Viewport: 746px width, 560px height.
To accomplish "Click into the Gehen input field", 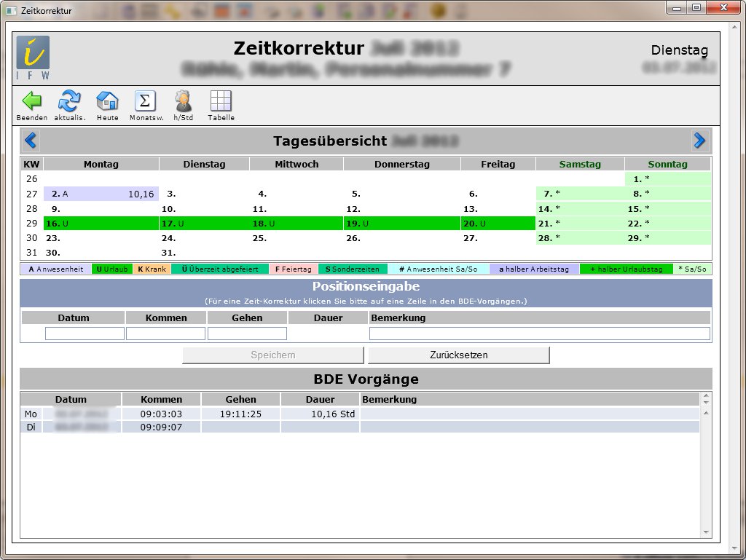I will (x=247, y=334).
